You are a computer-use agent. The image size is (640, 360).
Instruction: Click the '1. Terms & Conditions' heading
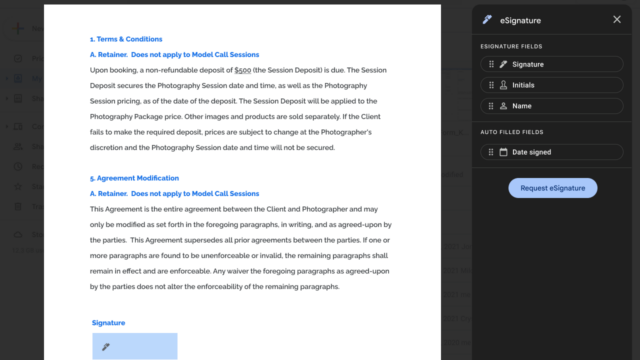(126, 39)
